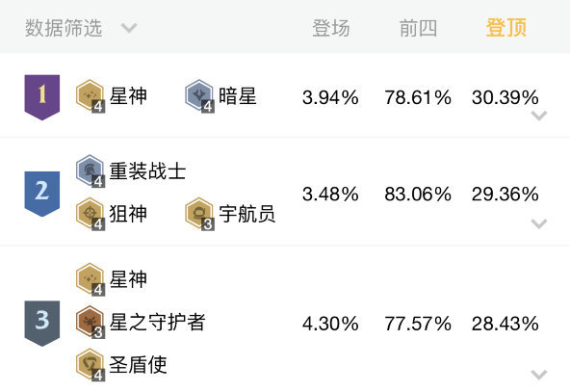Click the purple rank 1 badge
The image size is (570, 392).
pos(42,97)
